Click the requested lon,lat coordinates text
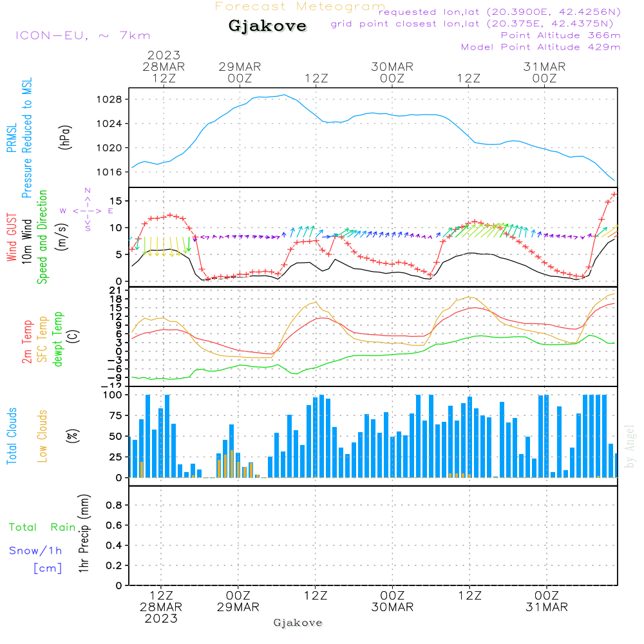Screen dimensions: 644x644 (500, 12)
